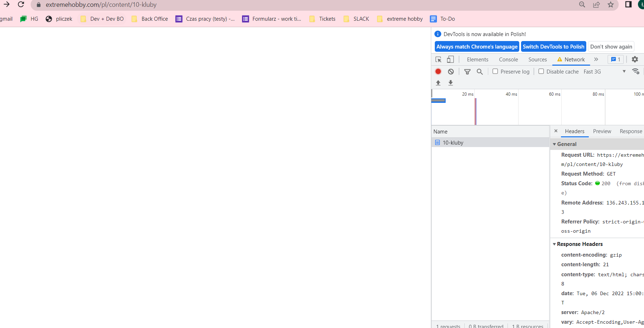Activate the inspect element picker
The image size is (644, 328).
point(438,60)
